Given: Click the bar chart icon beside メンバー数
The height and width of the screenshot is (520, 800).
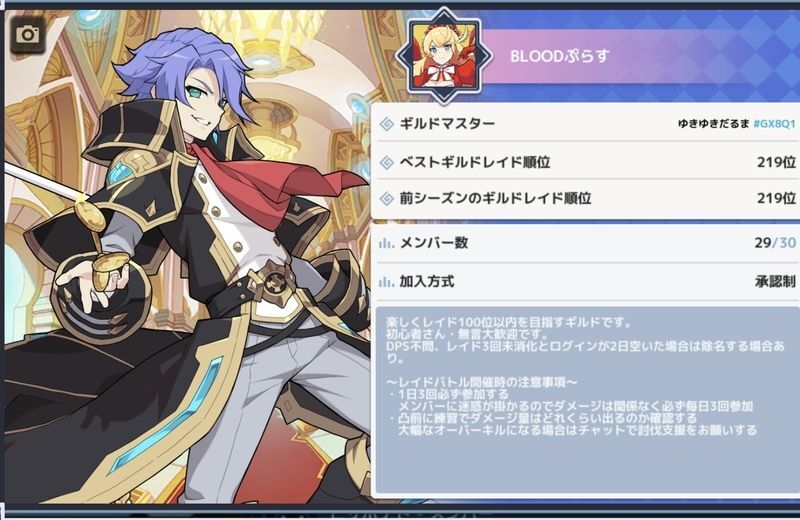Looking at the screenshot, I should (x=386, y=243).
